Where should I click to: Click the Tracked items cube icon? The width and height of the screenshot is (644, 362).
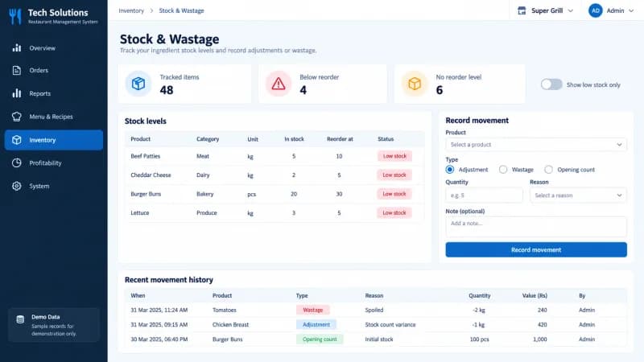pyautogui.click(x=138, y=84)
